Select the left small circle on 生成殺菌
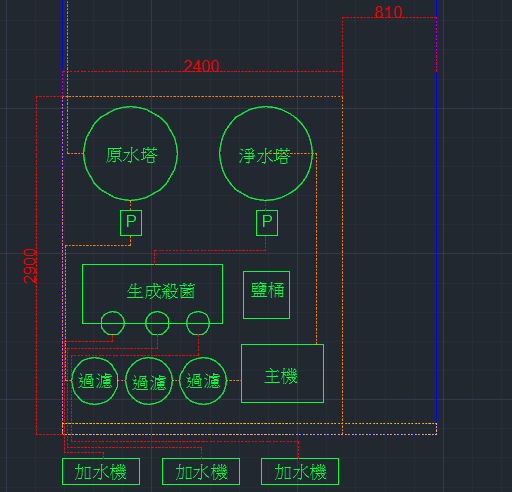512x492 pixels. [x=113, y=323]
